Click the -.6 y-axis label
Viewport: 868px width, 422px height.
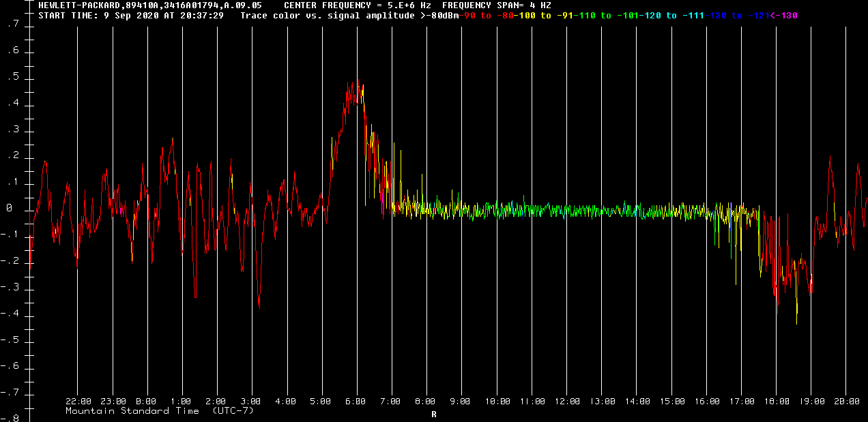click(10, 366)
